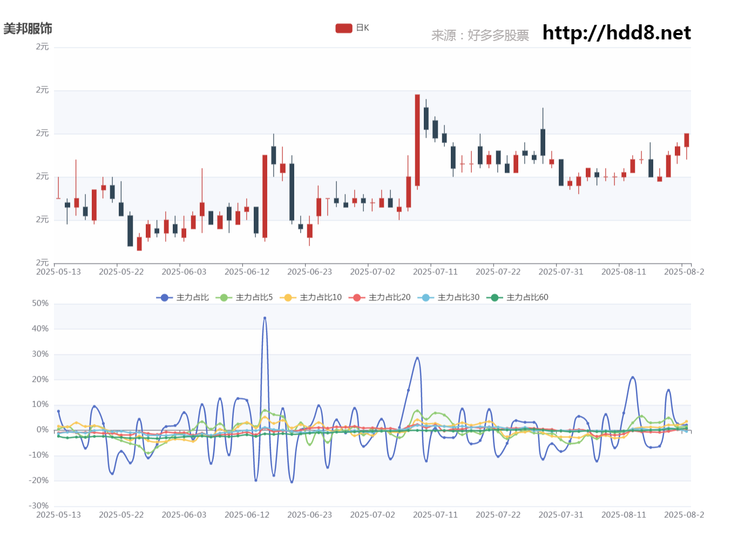This screenshot has width=738, height=560.
Task: Click 2025-06-23 label on candlestick x-axis
Action: (x=309, y=272)
